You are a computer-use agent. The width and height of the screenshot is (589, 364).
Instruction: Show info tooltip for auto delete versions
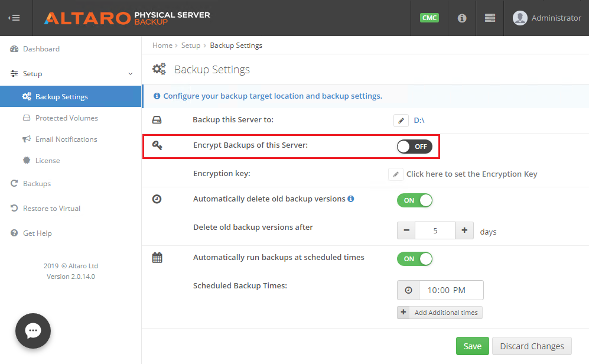[x=351, y=199]
